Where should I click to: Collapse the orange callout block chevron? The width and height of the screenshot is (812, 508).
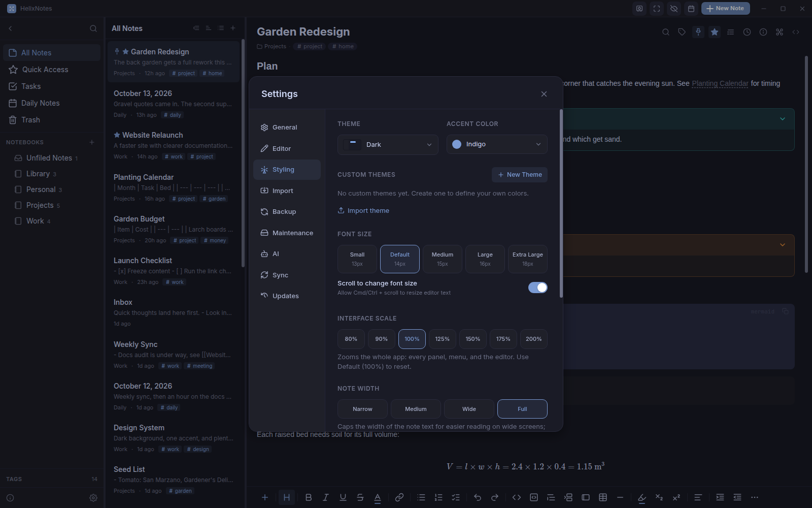click(783, 245)
